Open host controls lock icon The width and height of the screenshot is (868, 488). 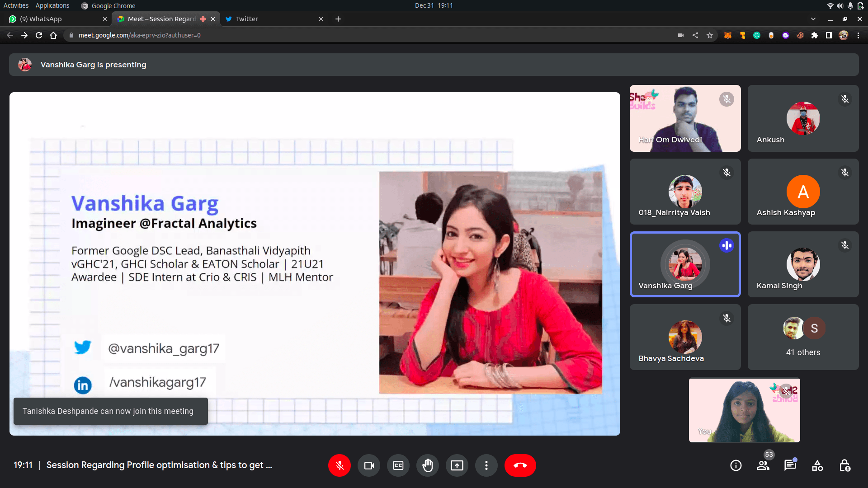tap(844, 465)
